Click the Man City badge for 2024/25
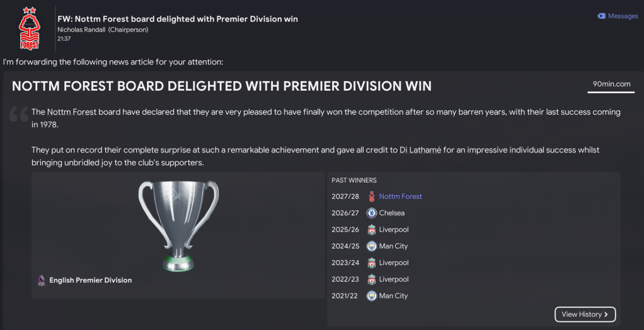Screen dimensions: 644x330 [371, 246]
